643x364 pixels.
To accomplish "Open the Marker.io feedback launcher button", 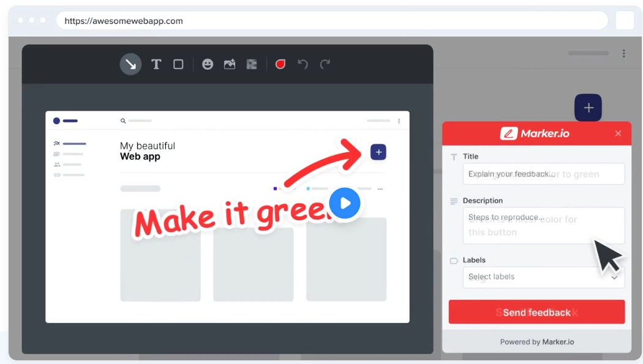I will [x=588, y=108].
